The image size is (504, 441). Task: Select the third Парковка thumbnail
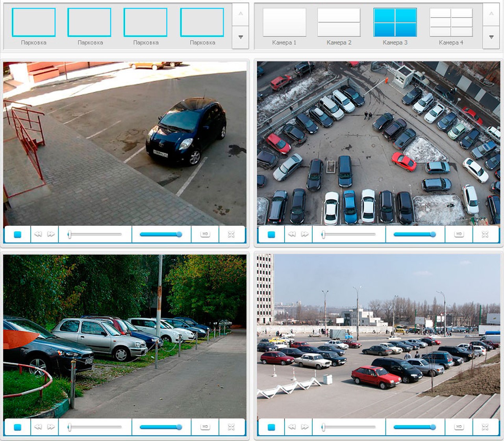point(145,22)
